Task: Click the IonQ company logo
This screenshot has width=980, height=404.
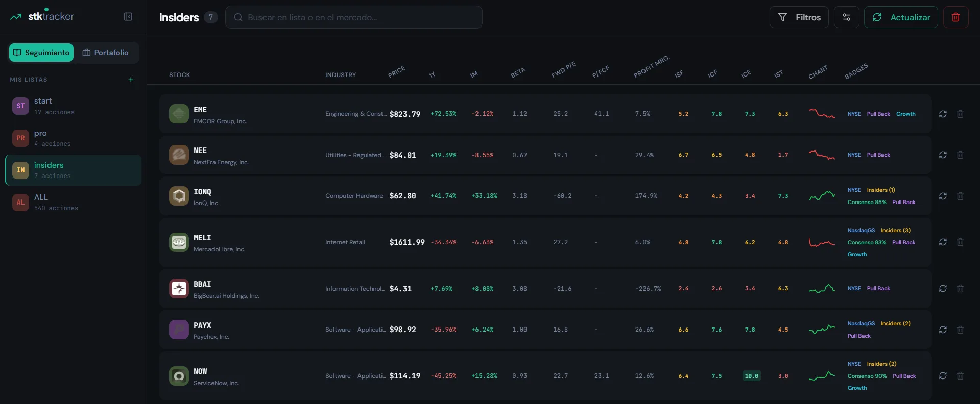Action: coord(179,196)
